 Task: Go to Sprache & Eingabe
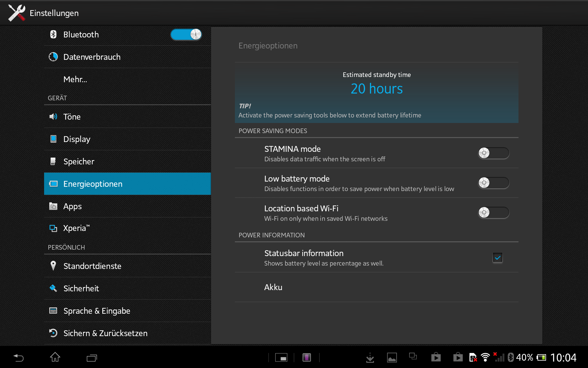tap(96, 311)
